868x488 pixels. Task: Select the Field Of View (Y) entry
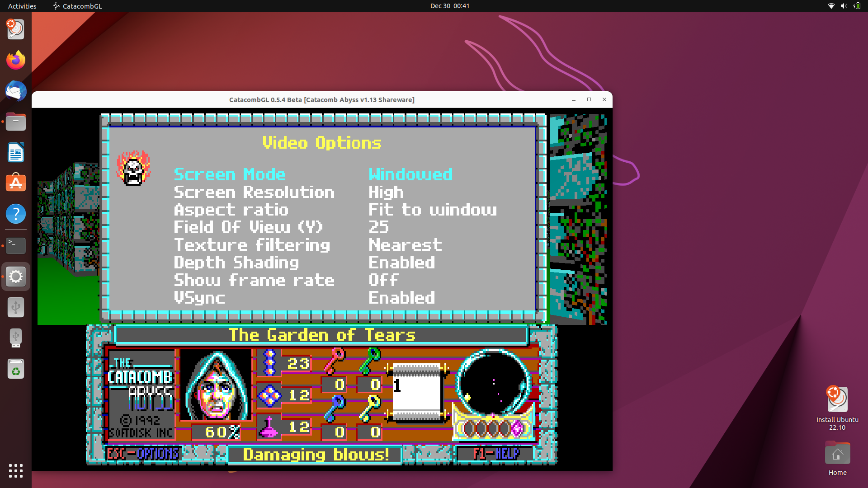pyautogui.click(x=249, y=227)
